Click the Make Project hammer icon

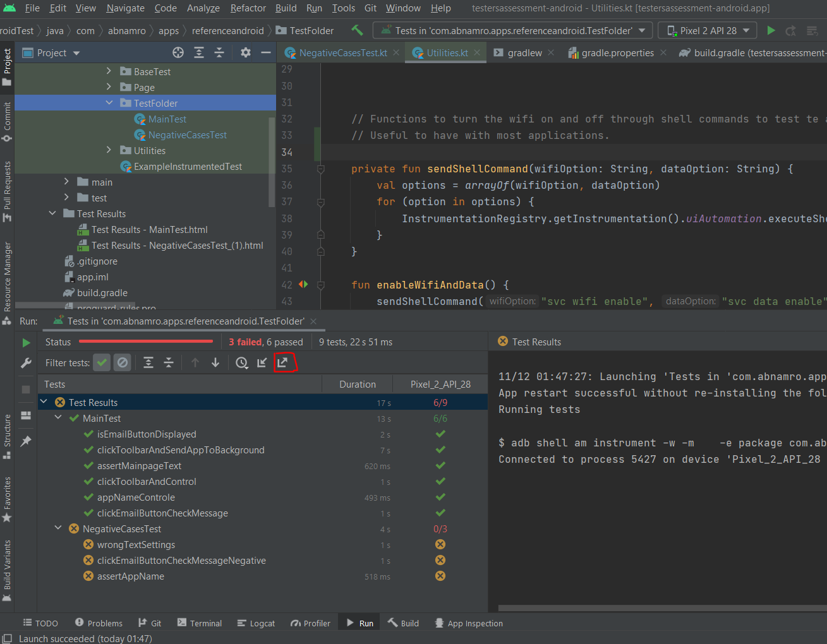coord(357,30)
